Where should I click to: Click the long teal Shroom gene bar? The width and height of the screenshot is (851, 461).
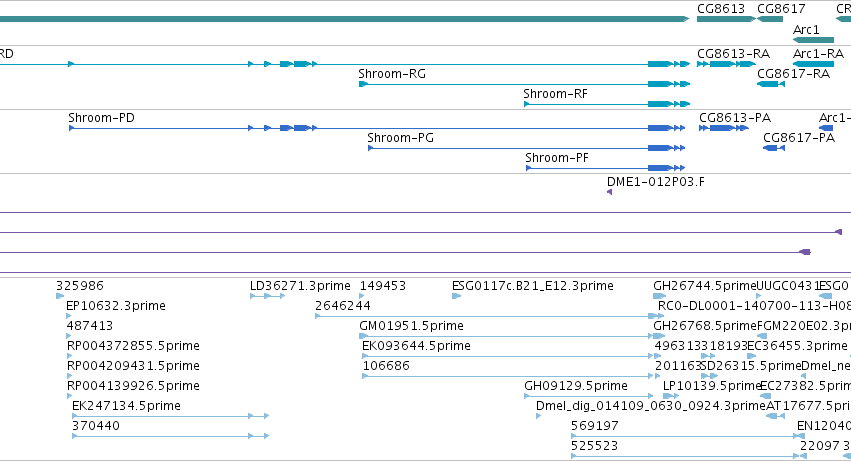344,19
